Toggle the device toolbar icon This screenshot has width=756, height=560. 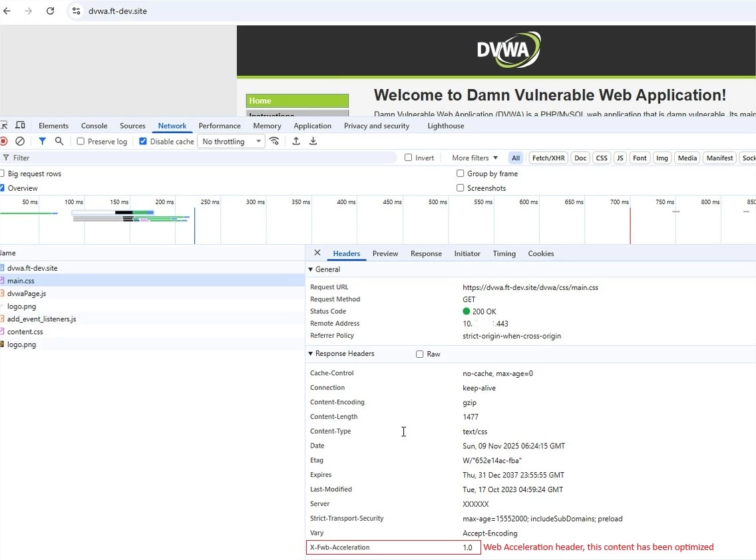point(20,125)
